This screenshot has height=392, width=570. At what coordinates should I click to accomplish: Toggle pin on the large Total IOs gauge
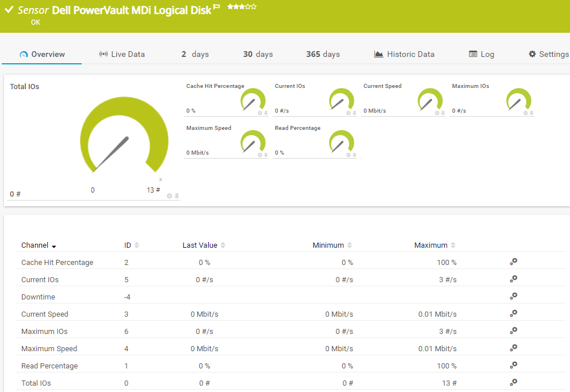[177, 196]
